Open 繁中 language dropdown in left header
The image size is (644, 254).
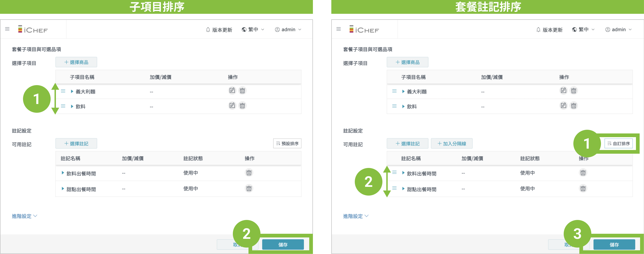253,29
